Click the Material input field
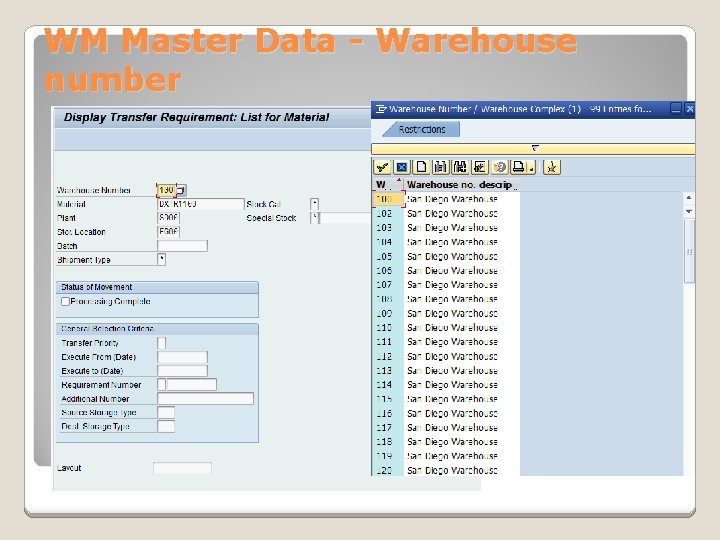The height and width of the screenshot is (540, 720). tap(201, 204)
